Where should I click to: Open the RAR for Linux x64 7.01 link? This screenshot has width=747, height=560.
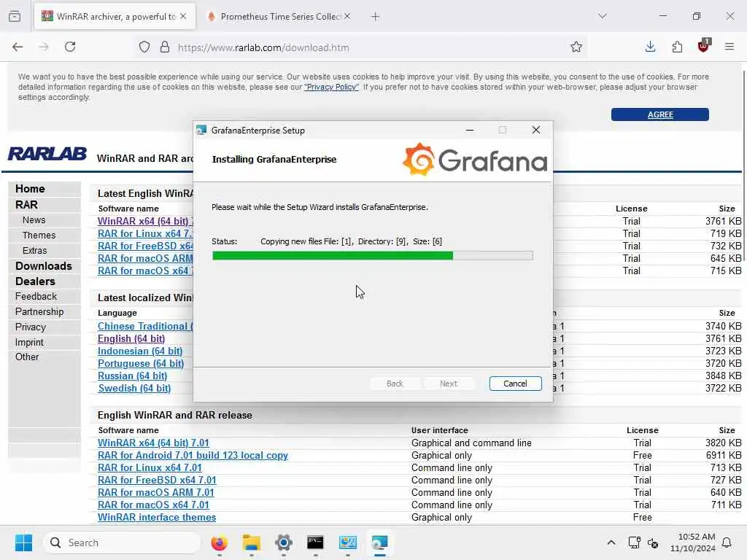click(150, 467)
